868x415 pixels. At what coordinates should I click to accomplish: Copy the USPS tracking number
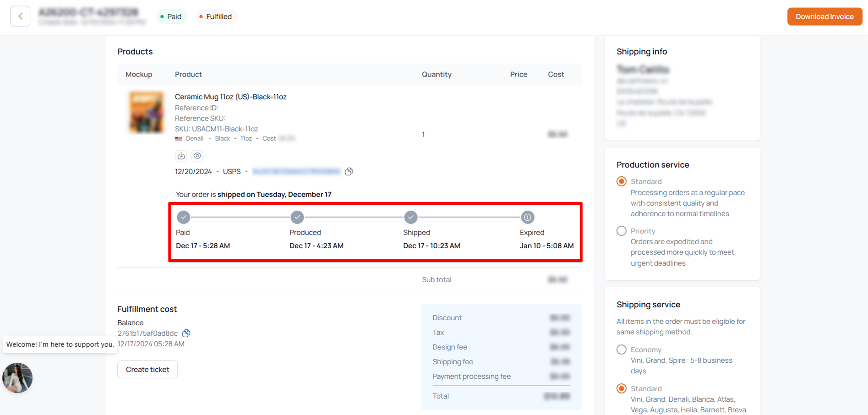349,171
